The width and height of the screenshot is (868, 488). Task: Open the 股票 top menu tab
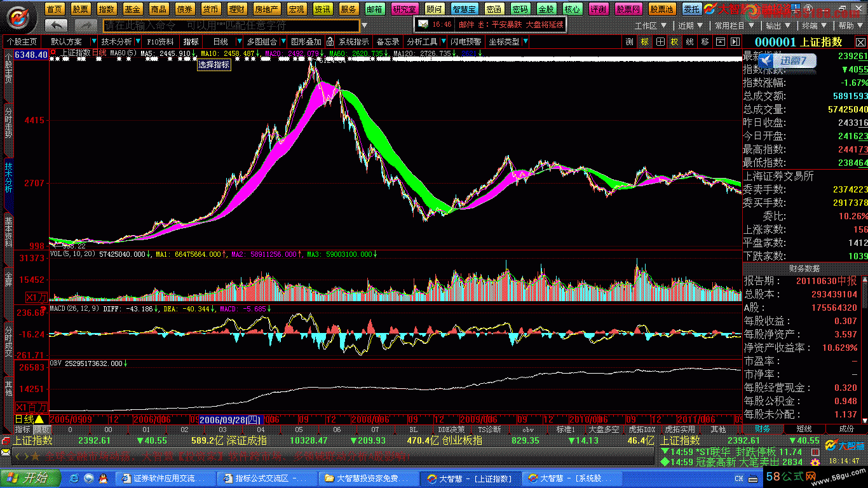80,9
